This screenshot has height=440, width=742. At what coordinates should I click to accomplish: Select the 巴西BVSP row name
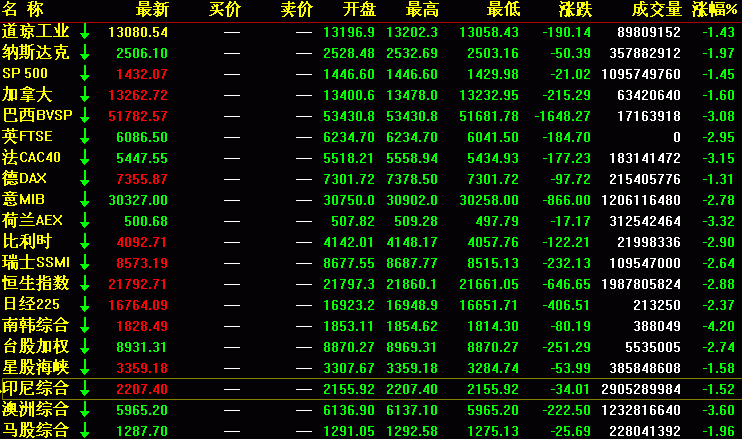pos(37,115)
